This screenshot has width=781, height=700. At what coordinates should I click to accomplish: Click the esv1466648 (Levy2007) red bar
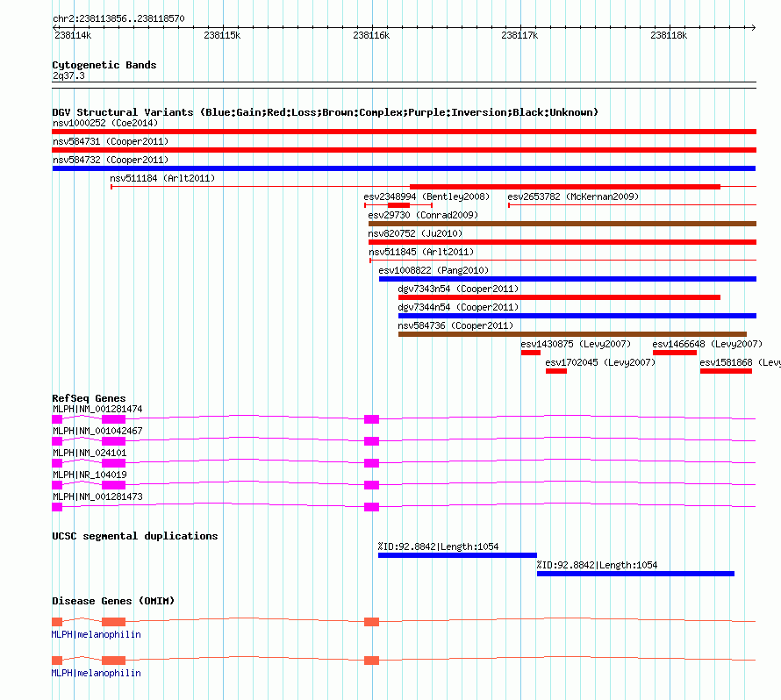point(675,353)
